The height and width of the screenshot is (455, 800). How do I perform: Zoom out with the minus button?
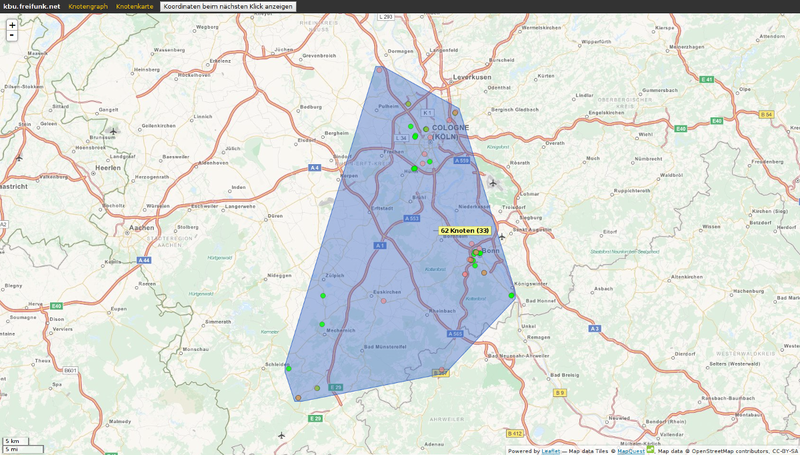tap(12, 35)
